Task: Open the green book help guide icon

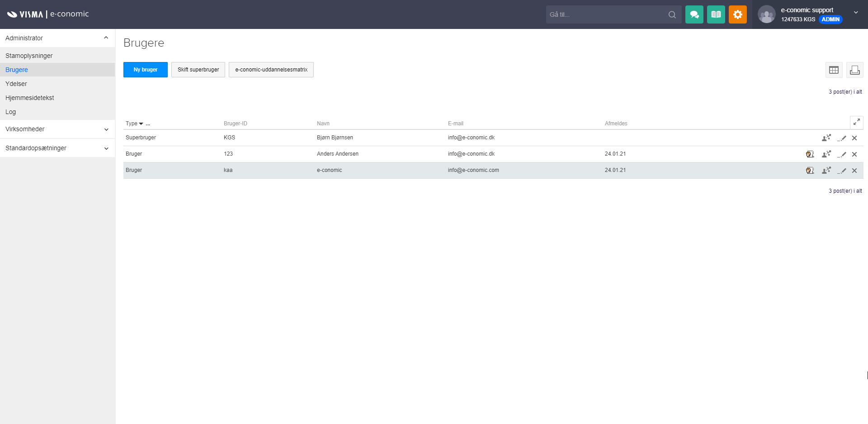Action: click(x=716, y=14)
